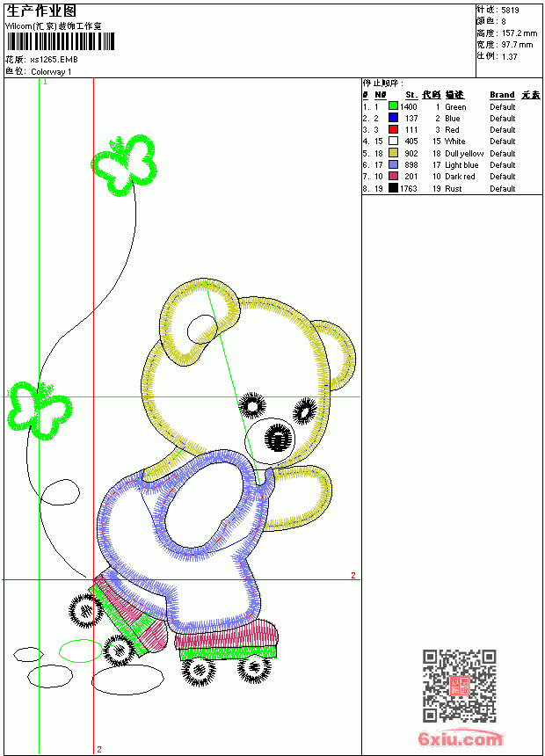Screen dimensions: 545x756
Task: Click the White thread color swatch
Action: [393, 142]
